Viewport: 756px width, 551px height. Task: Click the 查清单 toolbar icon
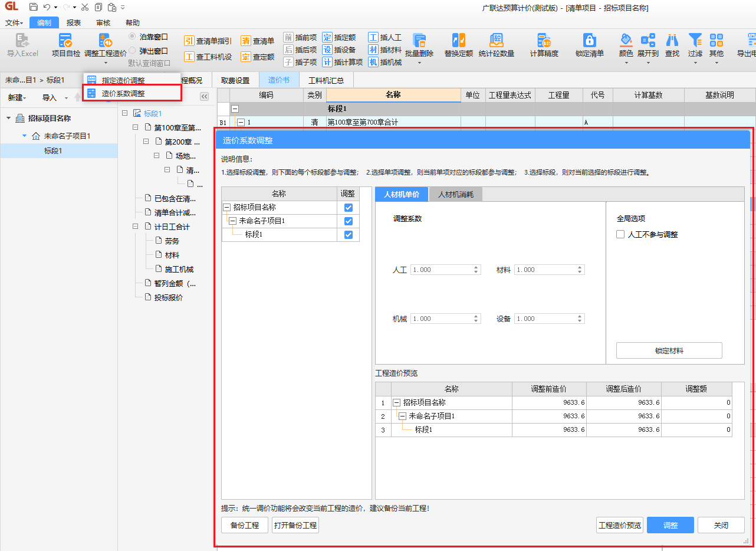click(245, 41)
